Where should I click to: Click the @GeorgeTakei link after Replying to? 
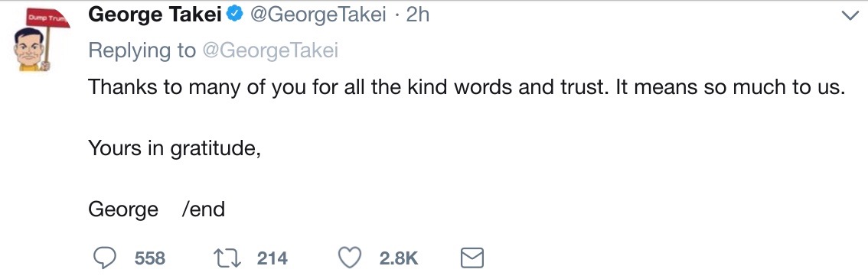(270, 50)
